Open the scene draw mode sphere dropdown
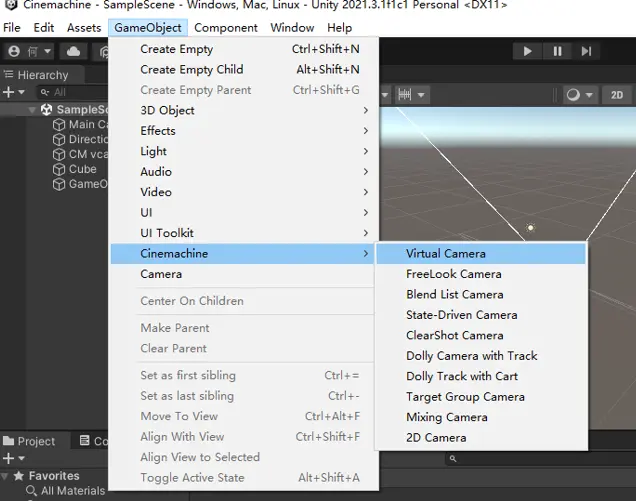 tap(579, 95)
